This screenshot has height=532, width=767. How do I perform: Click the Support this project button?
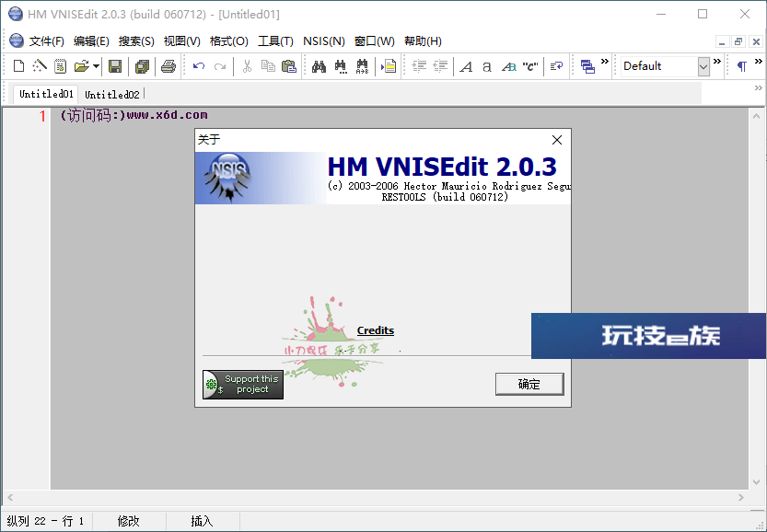[x=243, y=385]
